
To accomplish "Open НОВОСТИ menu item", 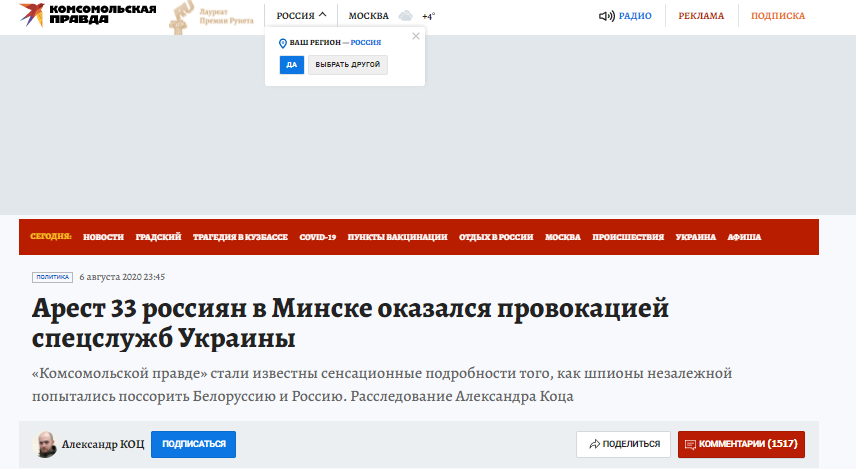I will pos(103,237).
